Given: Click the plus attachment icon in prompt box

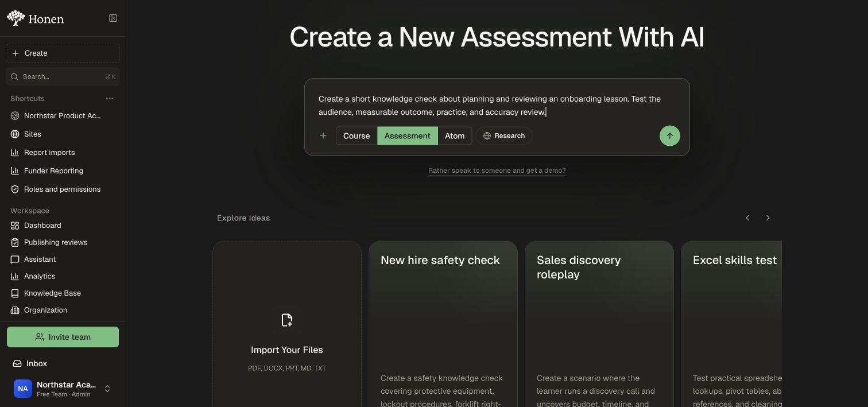Looking at the screenshot, I should pyautogui.click(x=323, y=136).
